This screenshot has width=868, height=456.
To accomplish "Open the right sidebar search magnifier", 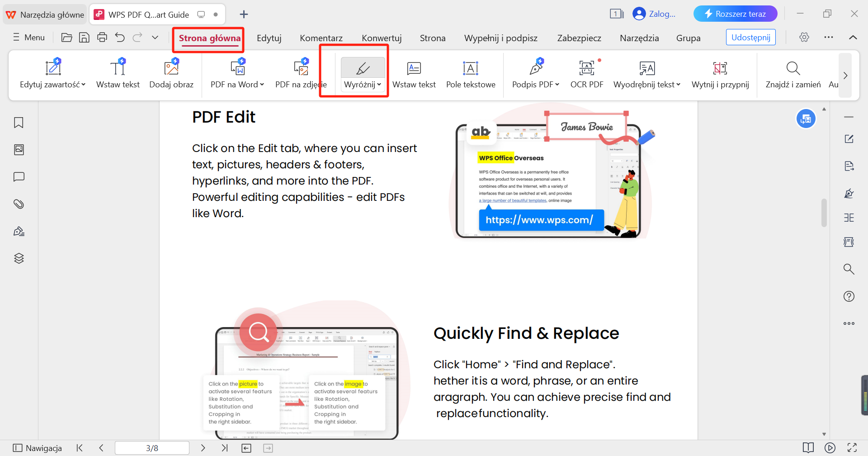I will pyautogui.click(x=849, y=269).
